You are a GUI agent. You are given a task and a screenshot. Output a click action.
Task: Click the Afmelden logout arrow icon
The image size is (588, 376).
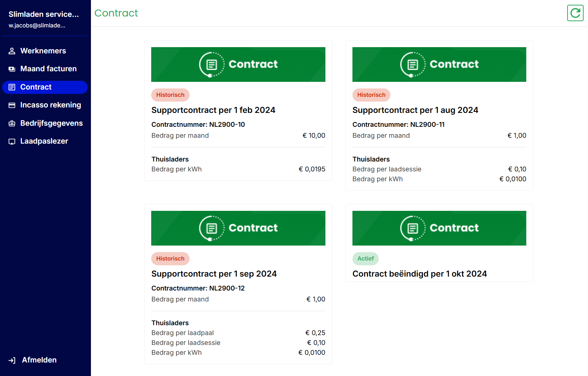tap(12, 360)
